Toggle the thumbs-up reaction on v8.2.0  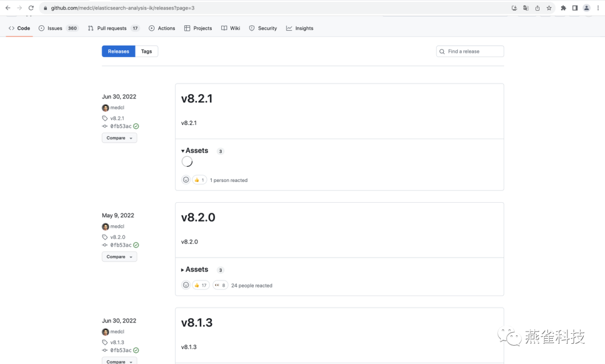click(x=201, y=284)
